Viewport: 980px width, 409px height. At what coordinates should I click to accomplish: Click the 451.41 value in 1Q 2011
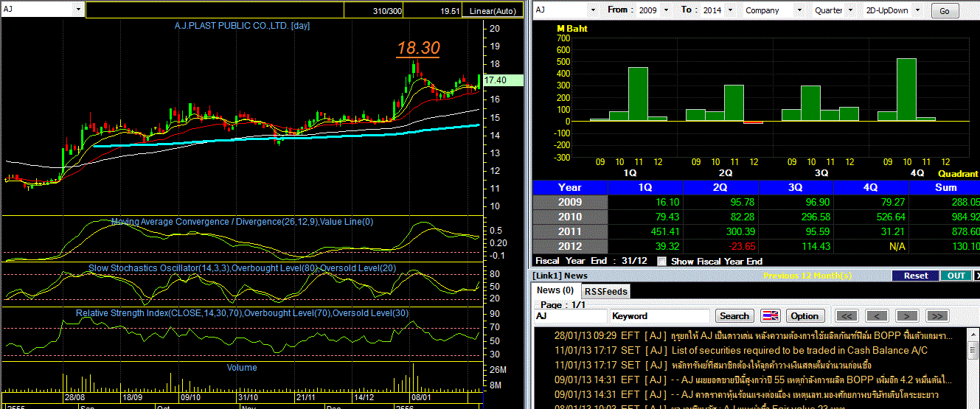click(x=664, y=231)
